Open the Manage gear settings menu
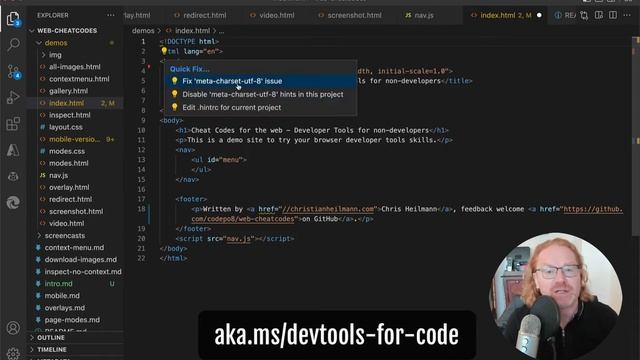 pos(13,353)
